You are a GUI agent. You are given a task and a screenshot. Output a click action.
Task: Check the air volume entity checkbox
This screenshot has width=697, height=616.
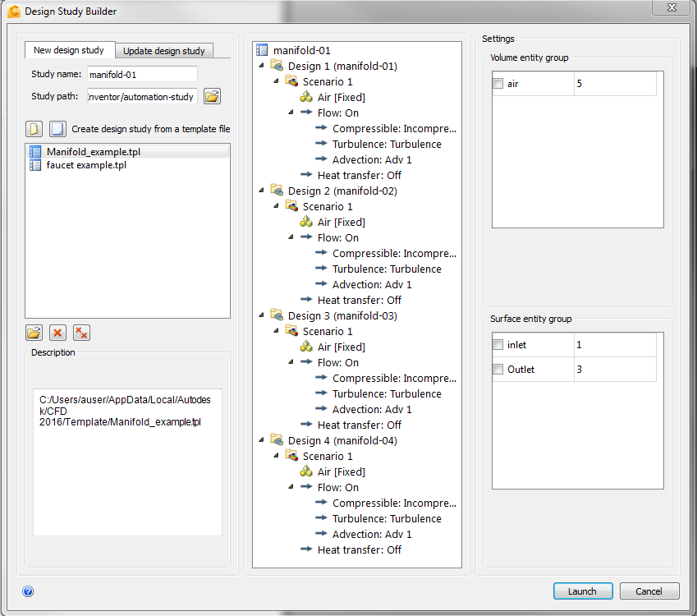[x=498, y=83]
